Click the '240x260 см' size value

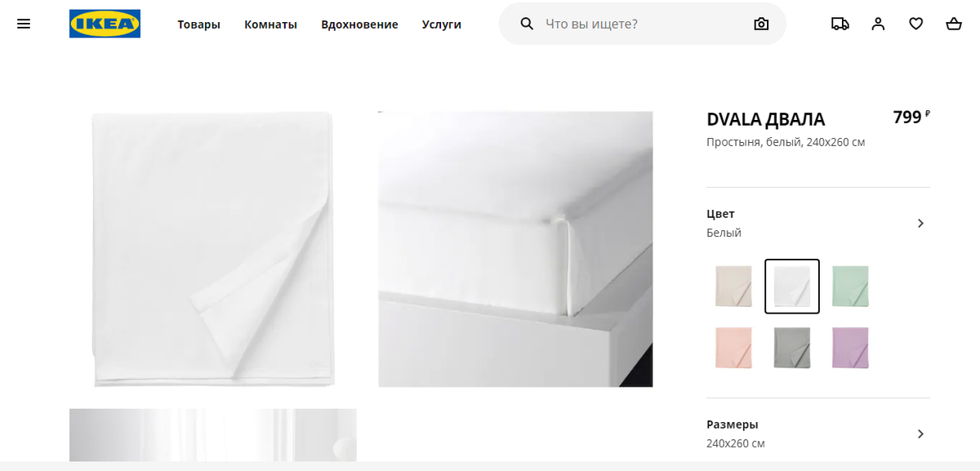[735, 443]
